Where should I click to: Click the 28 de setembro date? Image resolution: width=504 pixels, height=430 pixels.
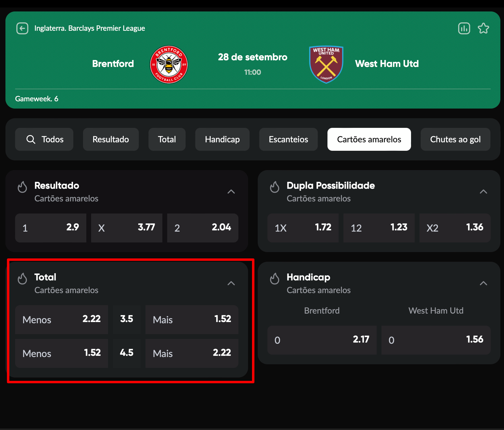[253, 57]
